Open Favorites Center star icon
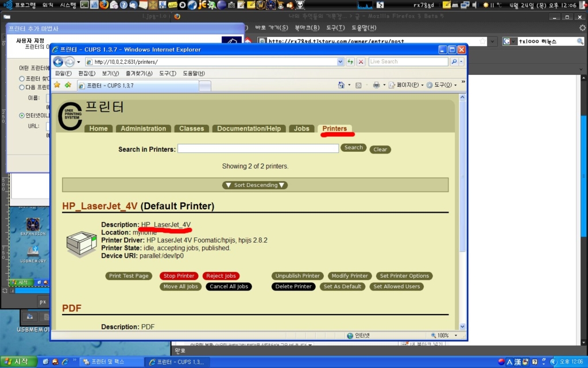The image size is (588, 368). [57, 85]
